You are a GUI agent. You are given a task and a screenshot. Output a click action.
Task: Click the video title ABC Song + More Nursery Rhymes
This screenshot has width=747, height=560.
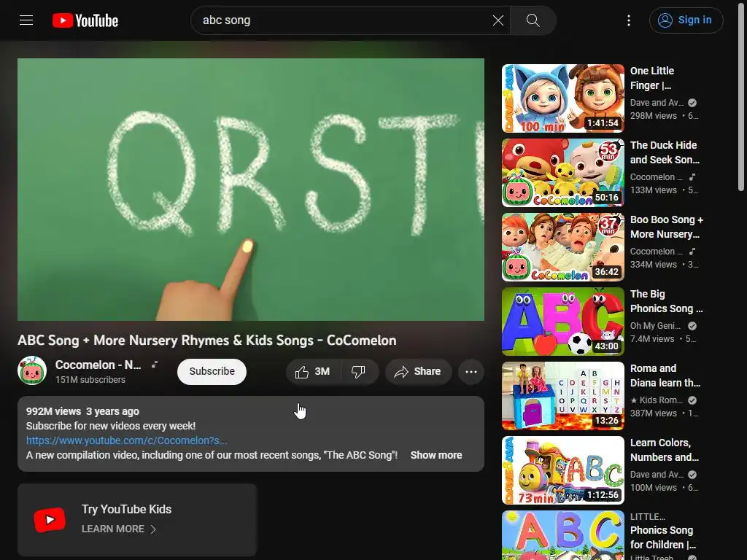coord(206,341)
